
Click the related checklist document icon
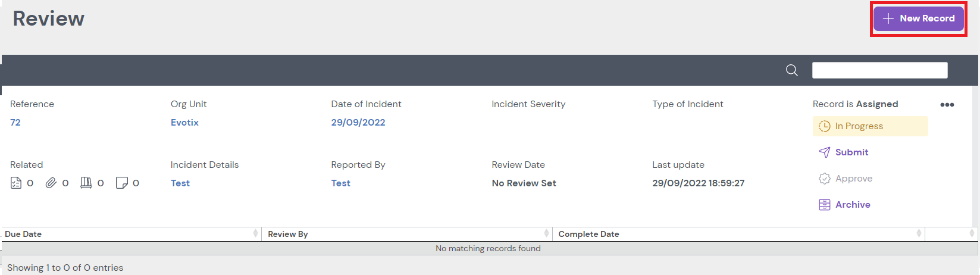pyautogui.click(x=16, y=183)
